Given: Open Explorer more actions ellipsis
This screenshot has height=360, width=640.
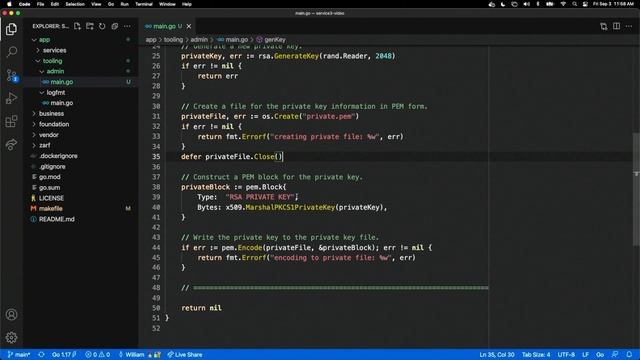Looking at the screenshot, I should click(127, 26).
